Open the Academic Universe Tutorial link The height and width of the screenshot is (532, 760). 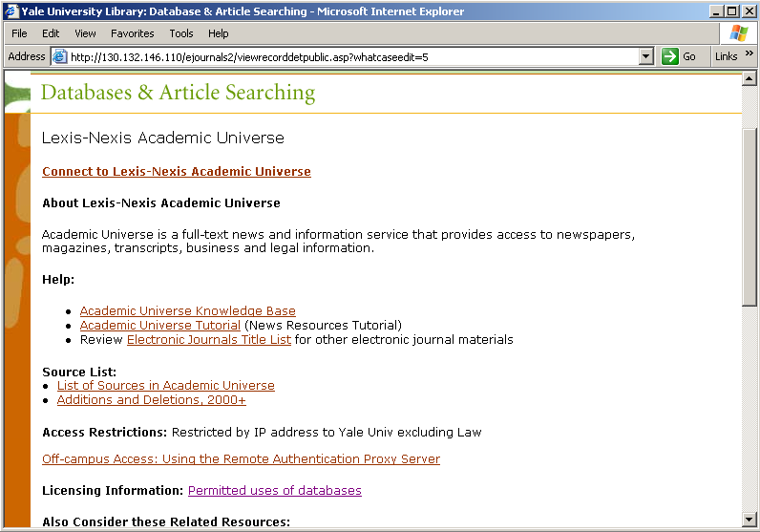pos(159,326)
